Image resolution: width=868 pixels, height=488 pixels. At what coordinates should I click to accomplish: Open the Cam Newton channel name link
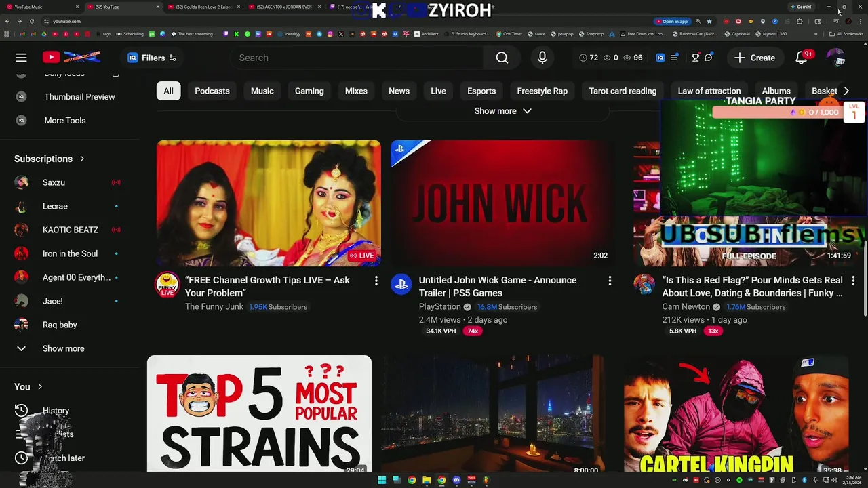coord(686,307)
